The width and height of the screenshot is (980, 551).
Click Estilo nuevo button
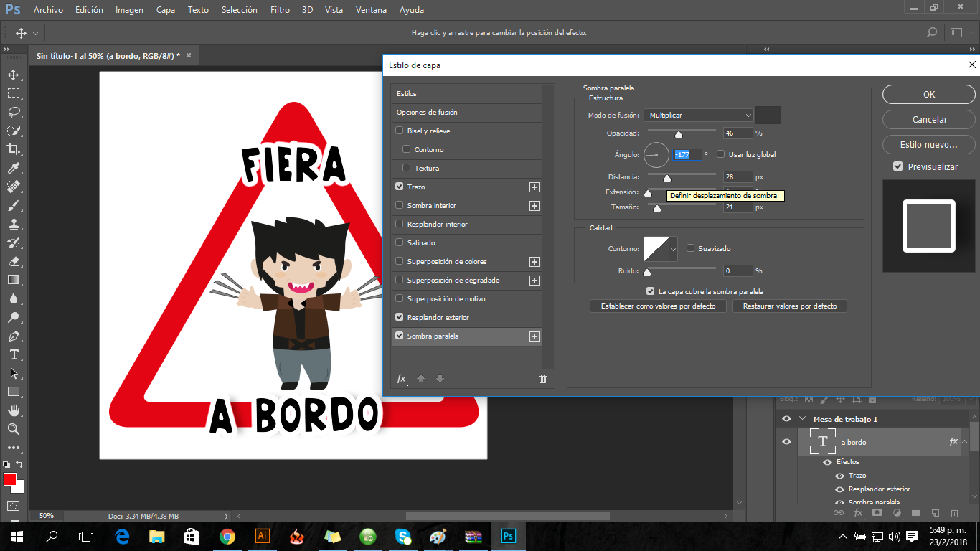tap(929, 144)
